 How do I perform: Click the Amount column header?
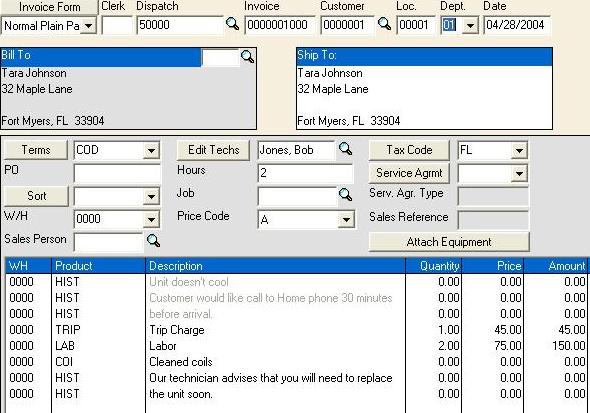click(555, 266)
